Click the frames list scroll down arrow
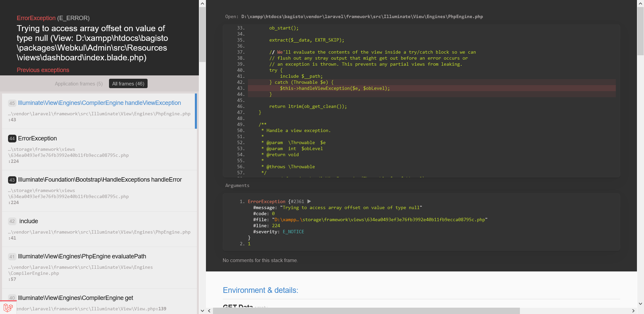The height and width of the screenshot is (314, 644). [202, 311]
